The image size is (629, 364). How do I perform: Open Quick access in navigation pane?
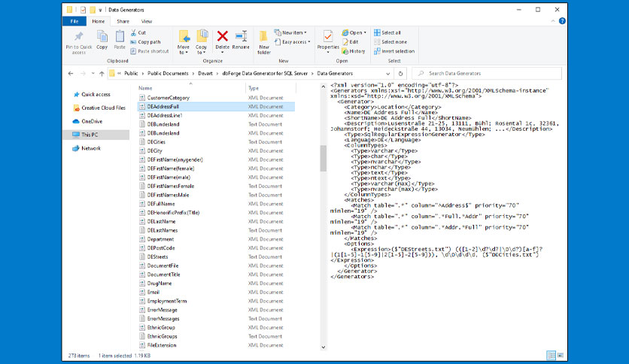pos(92,94)
